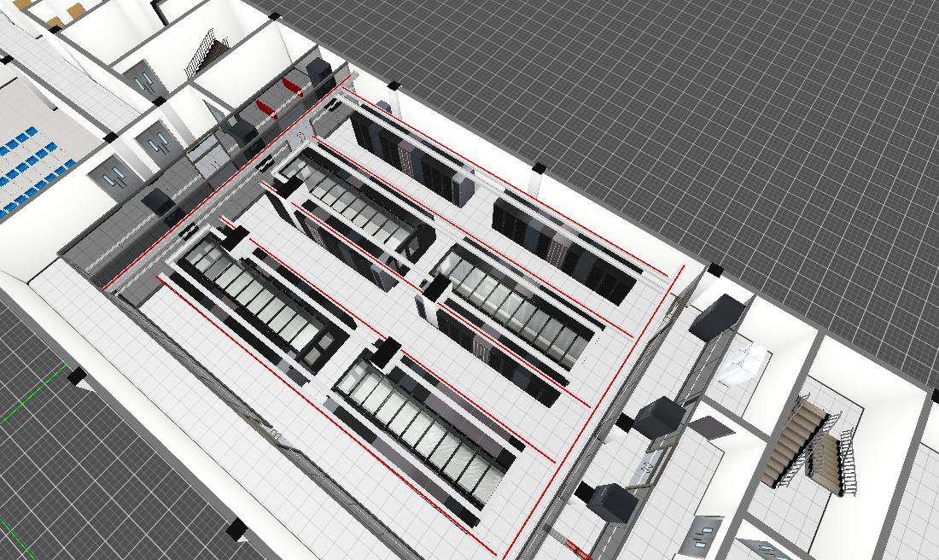The image size is (939, 560).
Task: Select the dark unit beside the red extinguishers
Action: click(x=319, y=73)
